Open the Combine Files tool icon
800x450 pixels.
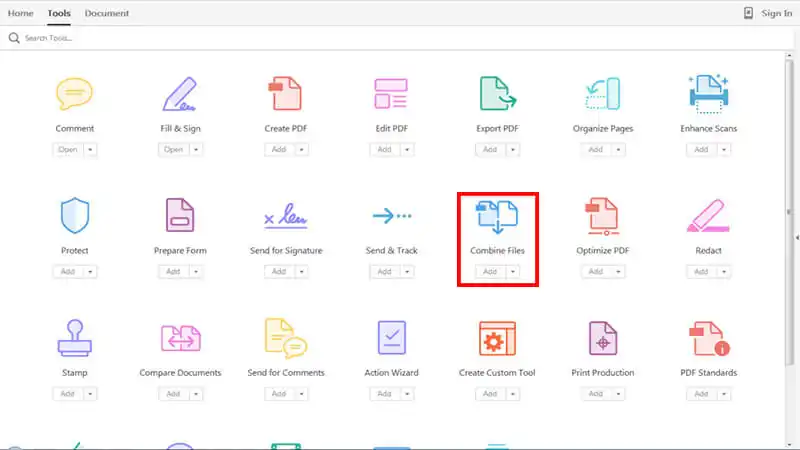(497, 217)
